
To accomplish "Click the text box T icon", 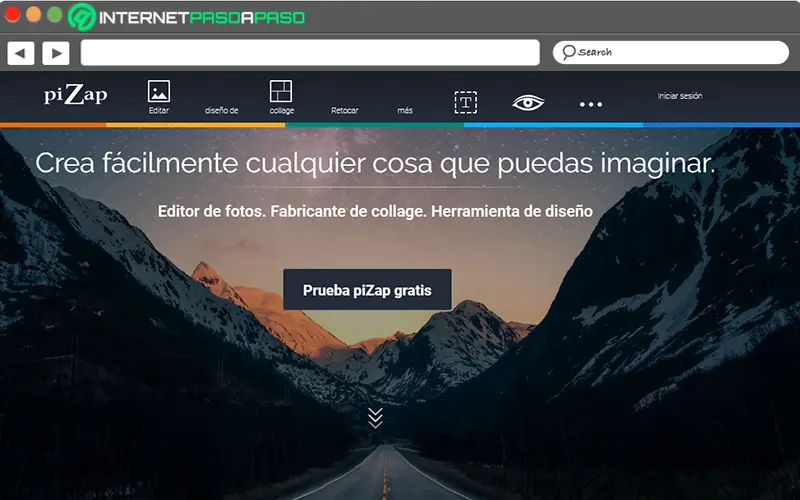I will (x=466, y=103).
